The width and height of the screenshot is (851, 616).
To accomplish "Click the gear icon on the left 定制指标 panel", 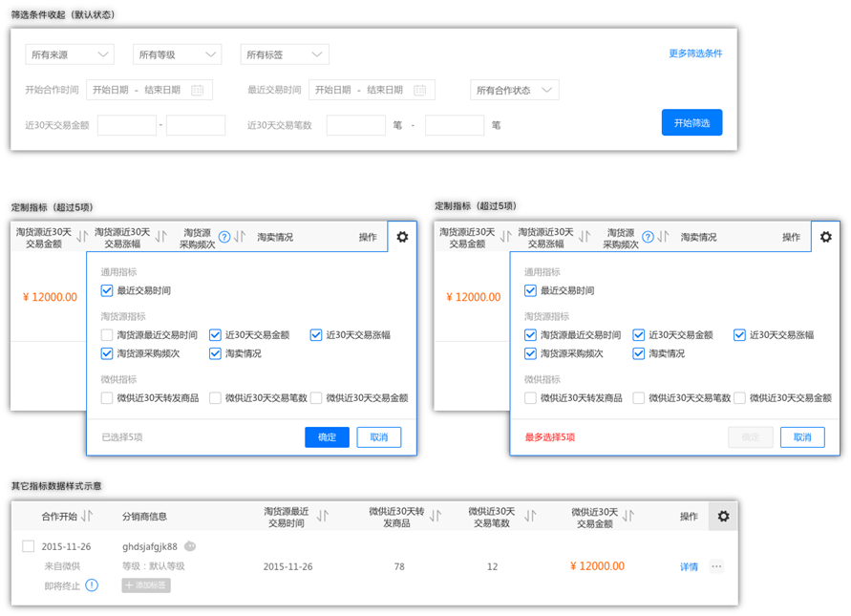I will click(402, 237).
